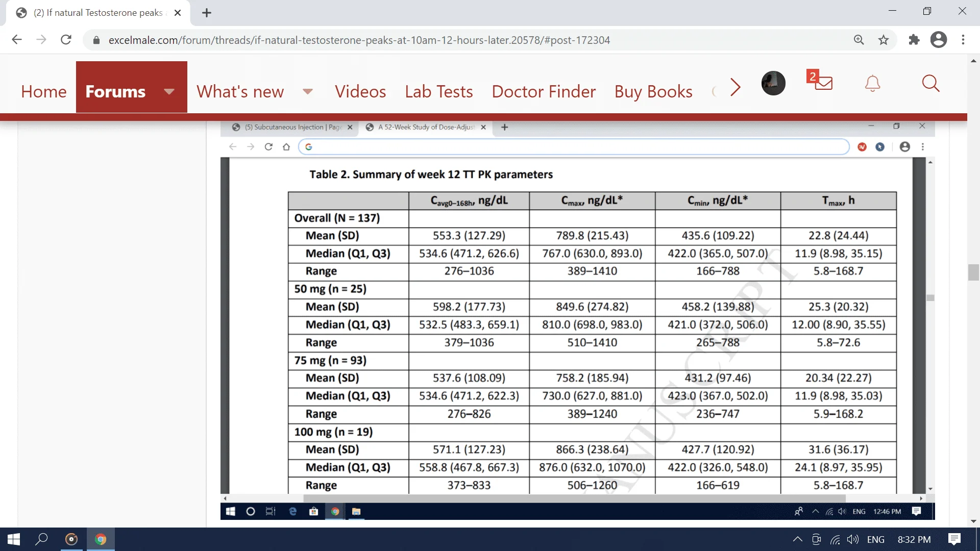The width and height of the screenshot is (980, 551).
Task: Open Windows taskbar search icon
Action: click(x=41, y=539)
